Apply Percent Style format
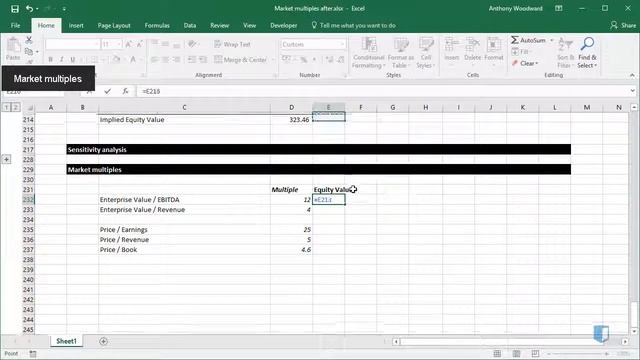 (x=304, y=60)
